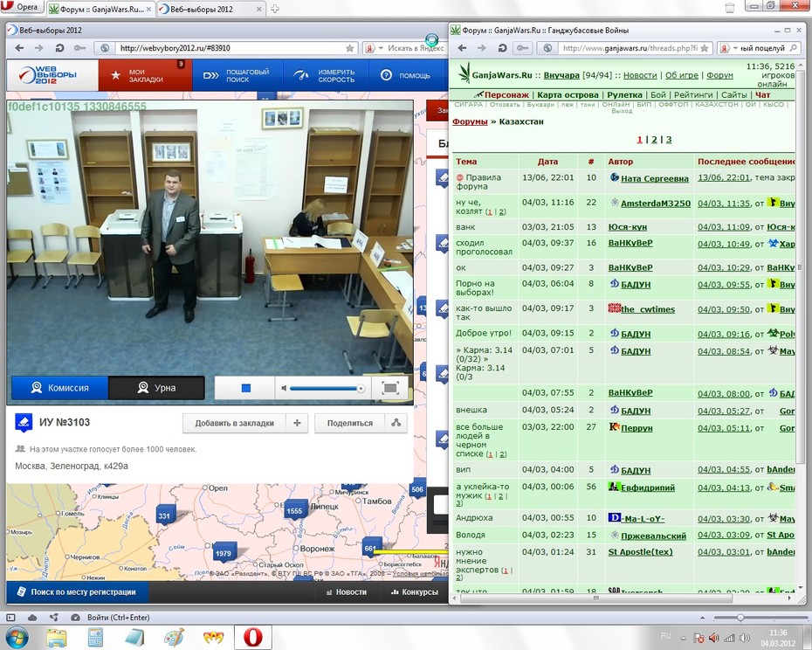
Task: Open the thread 'Доброе утро!'
Action: (483, 333)
